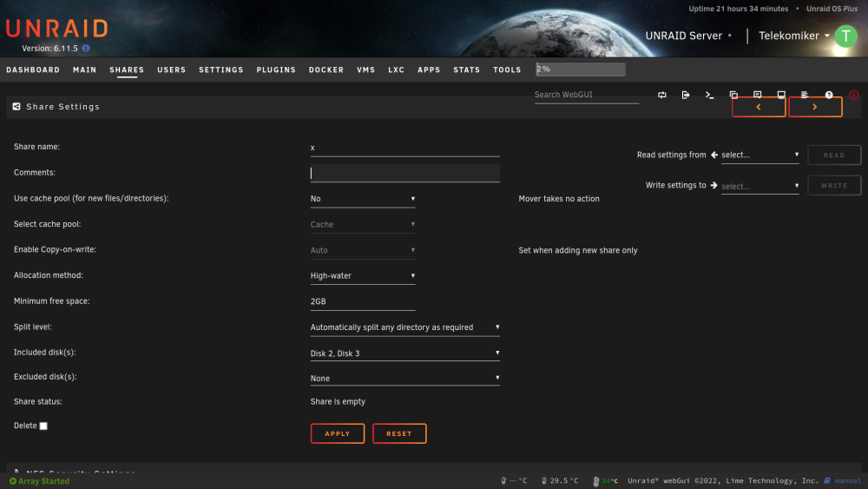Image resolution: width=868 pixels, height=489 pixels.
Task: Open the Users tab
Action: coord(172,69)
